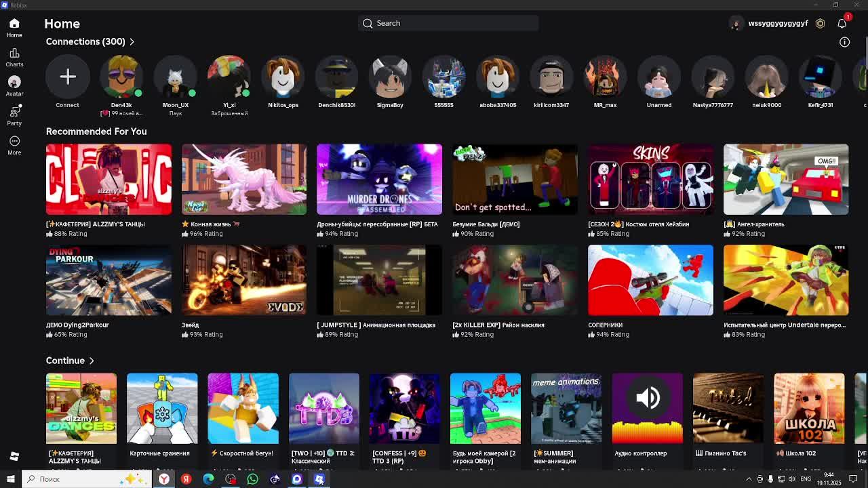Open Microsoft Edge from taskbar
The height and width of the screenshot is (488, 868).
pyautogui.click(x=208, y=479)
